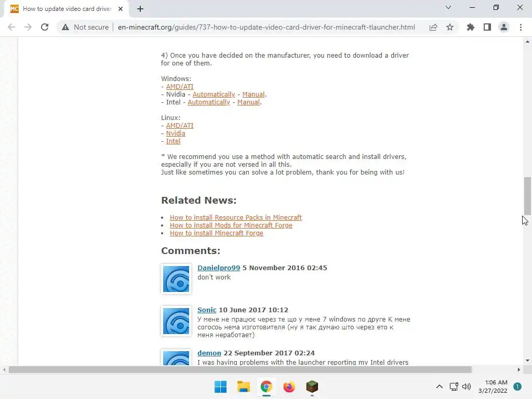Screen dimensions: 532x399
Task: Open Intel Automatically driver link
Action: tap(209, 102)
